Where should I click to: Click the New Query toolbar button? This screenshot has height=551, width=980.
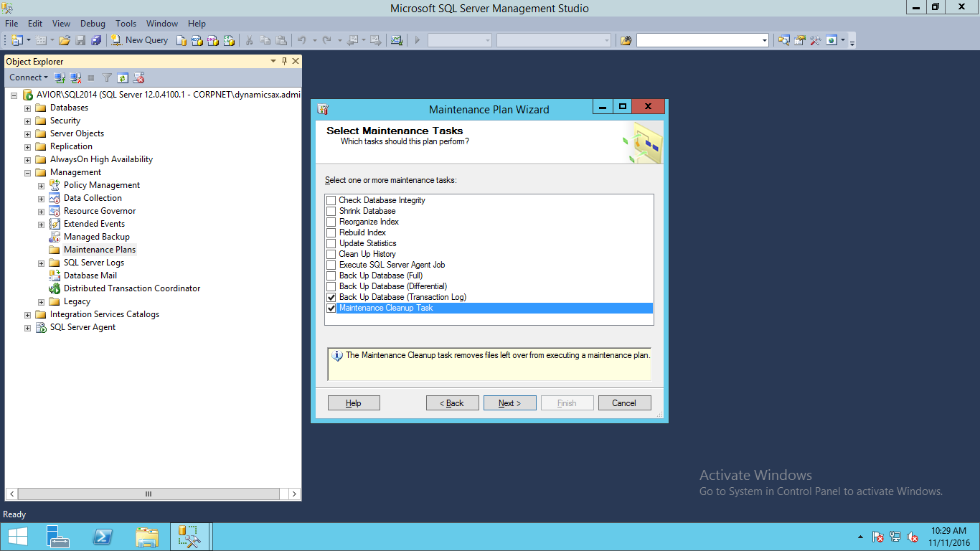pos(140,40)
